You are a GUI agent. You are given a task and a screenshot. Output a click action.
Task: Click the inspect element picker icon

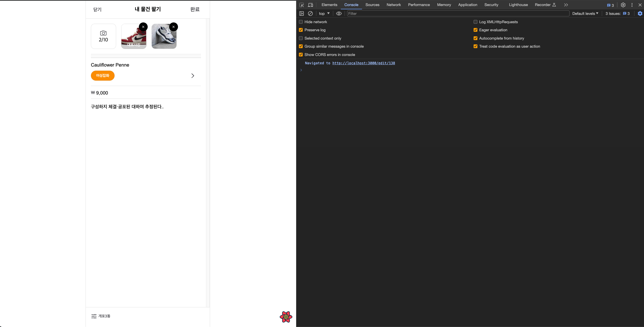pos(301,5)
